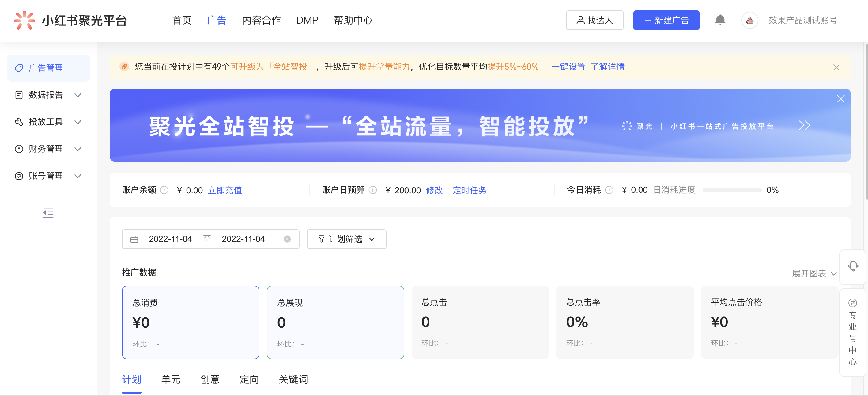The image size is (868, 396).
Task: Click the banner double-arrow icon
Action: [804, 125]
